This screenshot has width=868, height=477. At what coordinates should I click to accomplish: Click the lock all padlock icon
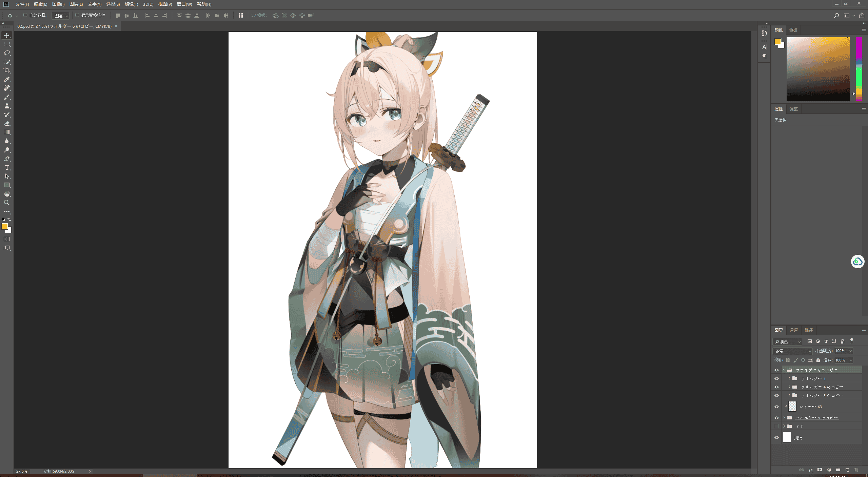click(818, 360)
